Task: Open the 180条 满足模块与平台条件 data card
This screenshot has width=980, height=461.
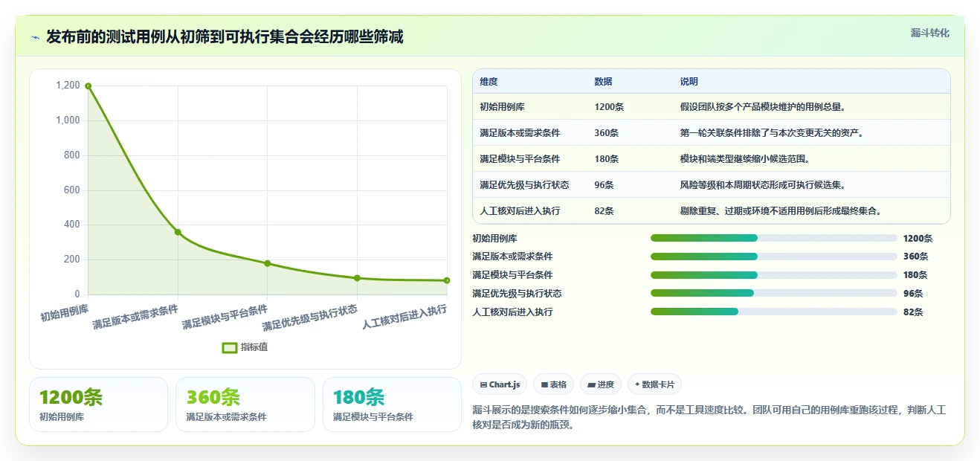Action: pyautogui.click(x=392, y=404)
